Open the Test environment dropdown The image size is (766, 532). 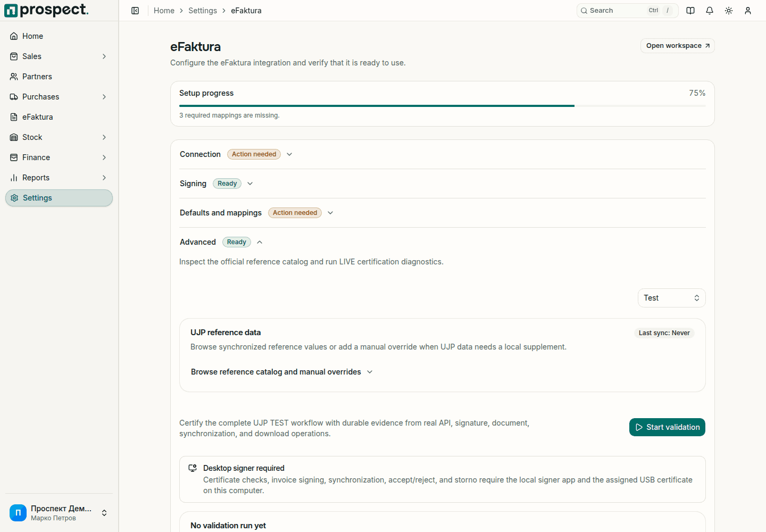click(671, 298)
